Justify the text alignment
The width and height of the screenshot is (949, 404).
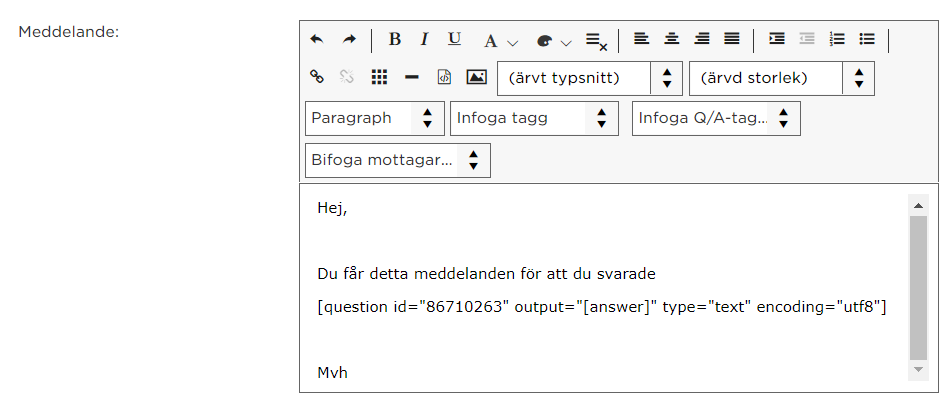tap(732, 39)
